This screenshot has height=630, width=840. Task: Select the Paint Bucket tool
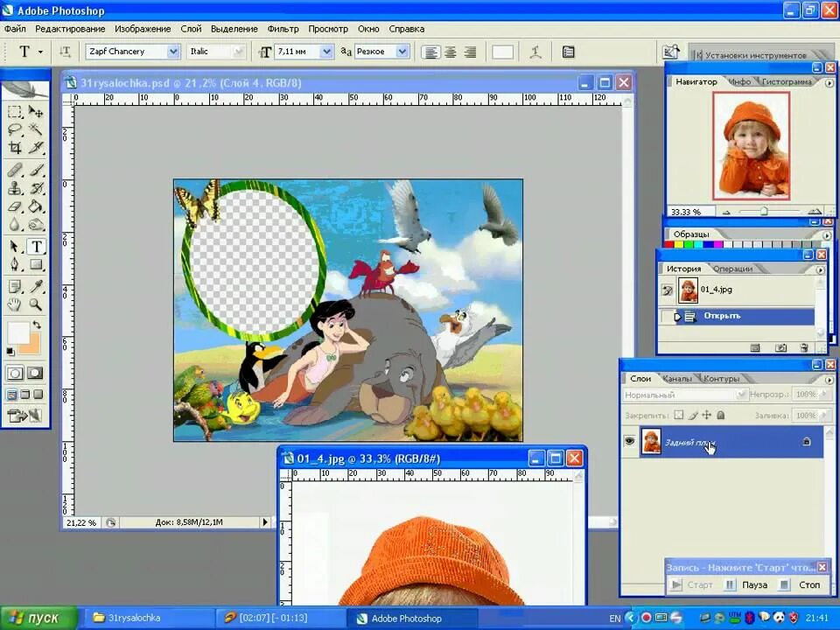tap(35, 206)
